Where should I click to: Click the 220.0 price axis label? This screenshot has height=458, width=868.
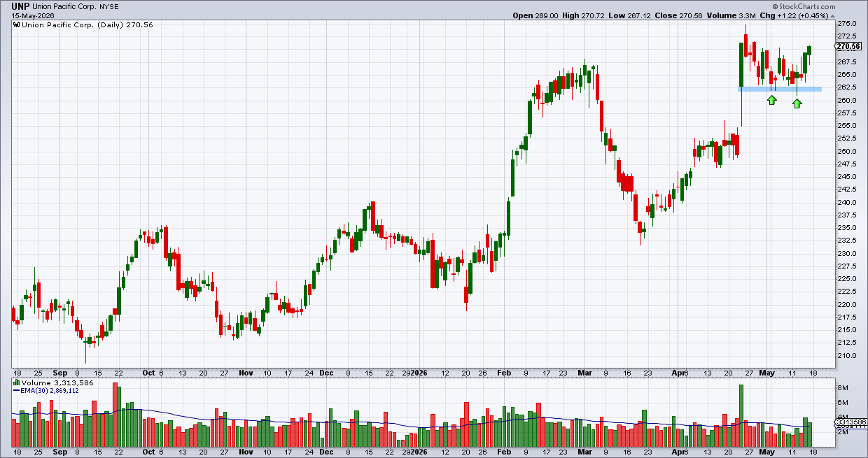(846, 304)
